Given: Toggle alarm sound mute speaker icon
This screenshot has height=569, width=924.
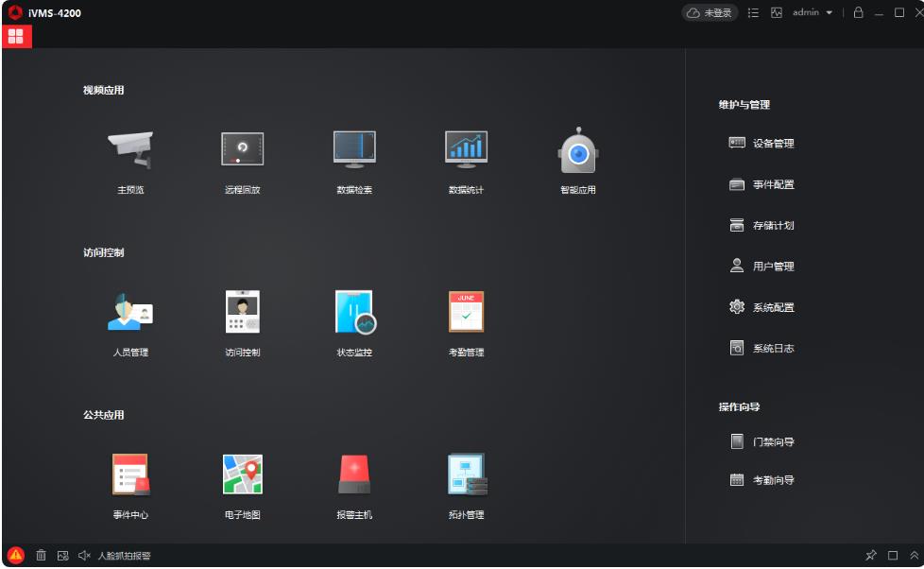Looking at the screenshot, I should click(x=84, y=556).
